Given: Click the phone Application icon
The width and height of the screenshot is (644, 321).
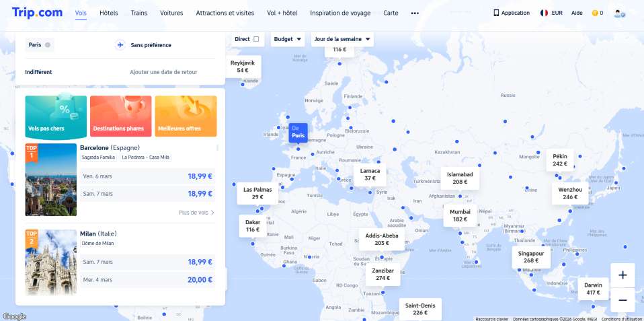Looking at the screenshot, I should pyautogui.click(x=496, y=13).
